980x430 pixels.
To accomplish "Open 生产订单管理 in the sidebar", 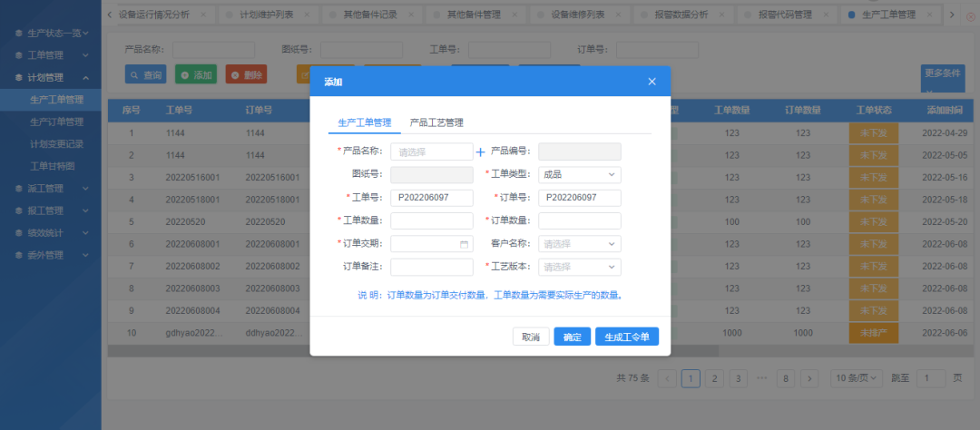I will (57, 122).
